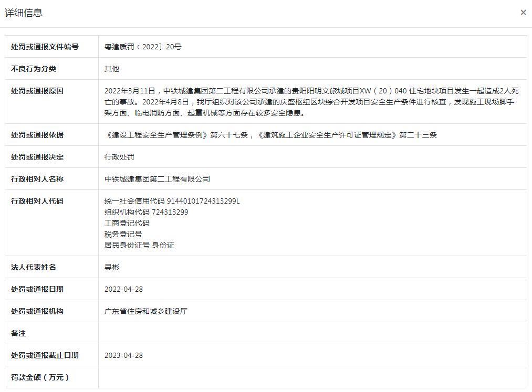The width and height of the screenshot is (532, 392).
Task: Select the 处罚或通报依据 label
Action: click(37, 135)
